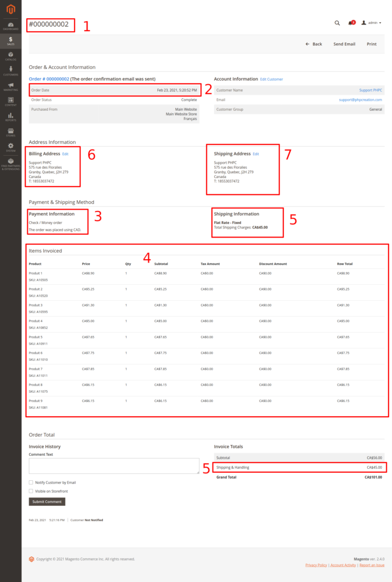Go Back using the Back button

click(x=314, y=44)
